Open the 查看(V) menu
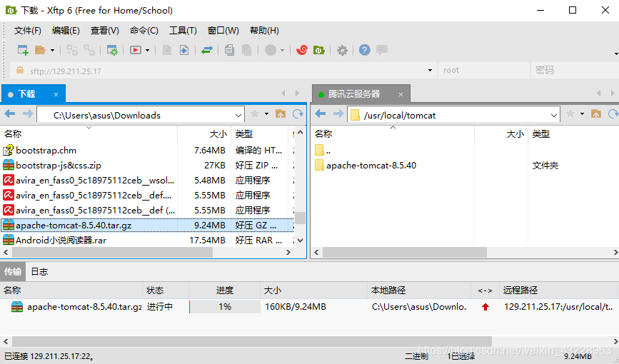 point(105,31)
